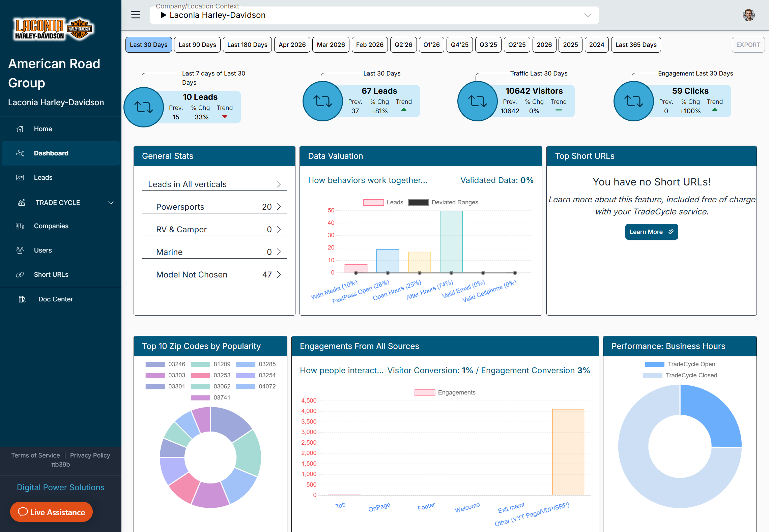The width and height of the screenshot is (769, 532).
Task: Click the After Hours bar in Data Valuation chart
Action: (x=451, y=242)
